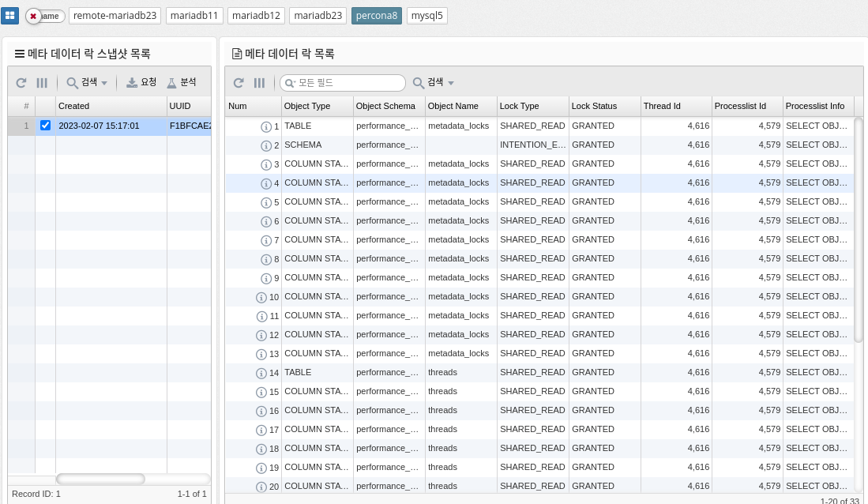Switch to the mysql5 server tab
This screenshot has height=504, width=868.
[427, 16]
